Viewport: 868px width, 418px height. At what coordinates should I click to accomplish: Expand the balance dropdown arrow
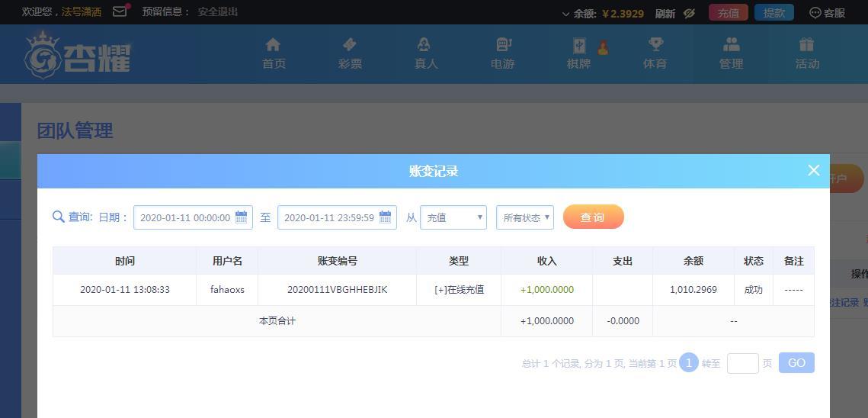[565, 14]
